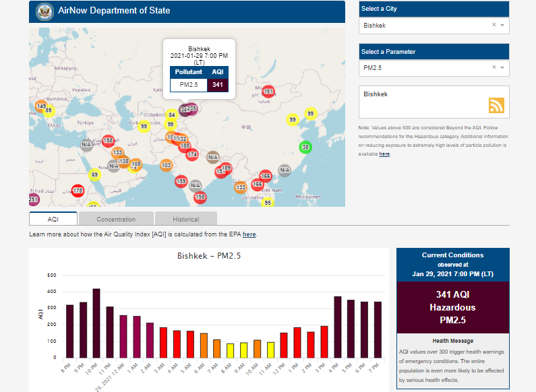Select the yellow 69 map marker
Screen dimensions: 536x392
(x=94, y=175)
